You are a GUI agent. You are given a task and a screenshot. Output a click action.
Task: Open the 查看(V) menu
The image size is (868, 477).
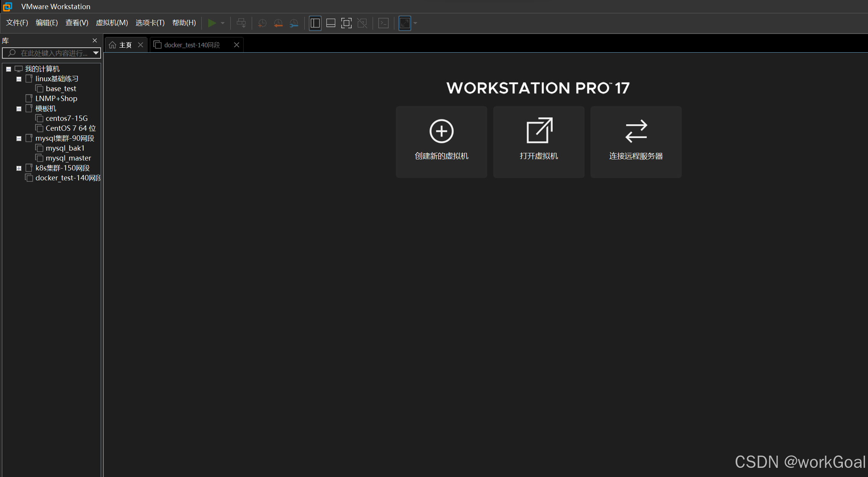77,23
